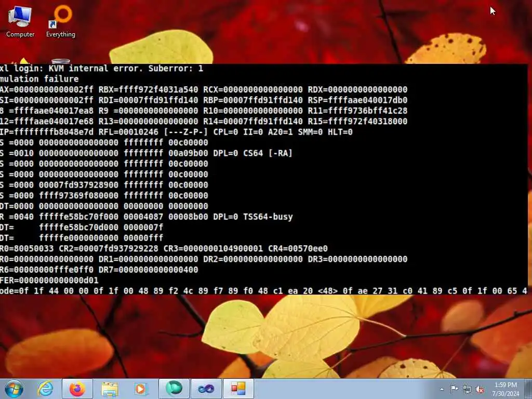This screenshot has width=532, height=399.
Task: Click the red-blue-yellow squares taskbar app
Action: [238, 389]
